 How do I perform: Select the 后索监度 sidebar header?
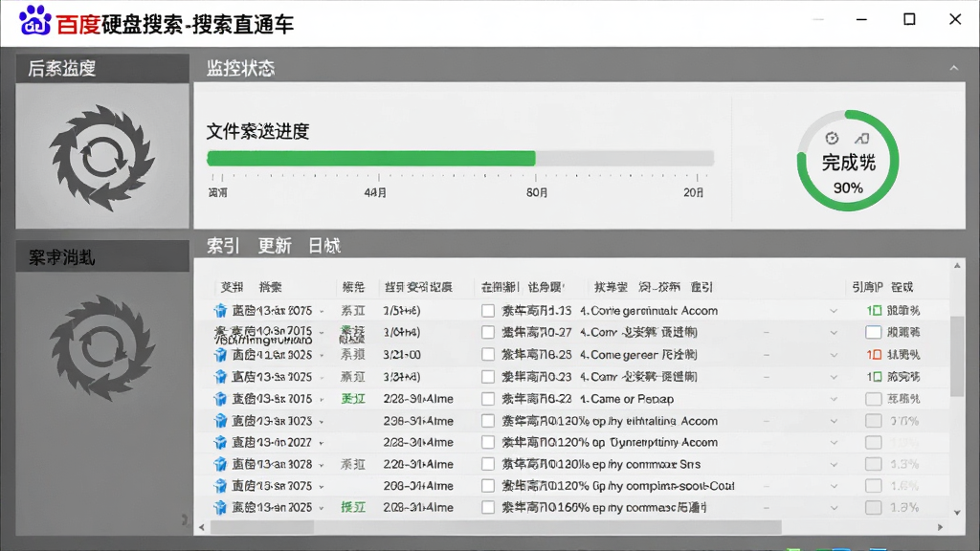(102, 68)
